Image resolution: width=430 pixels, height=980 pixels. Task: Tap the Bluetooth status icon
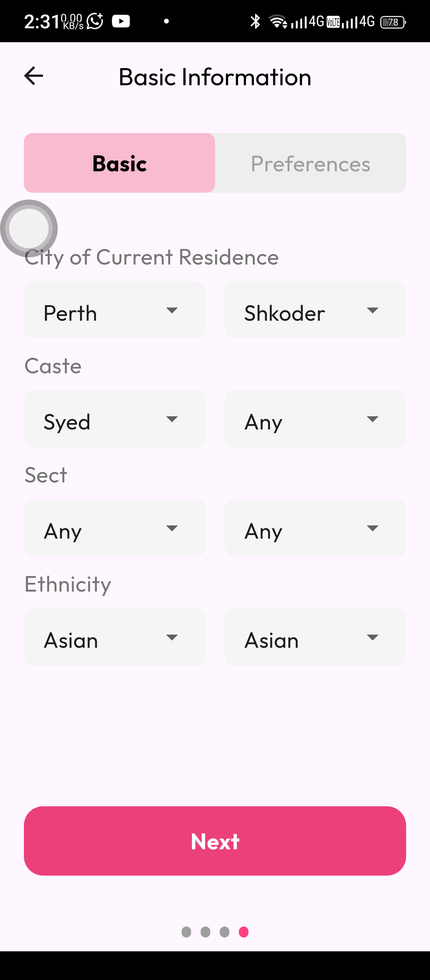[255, 22]
